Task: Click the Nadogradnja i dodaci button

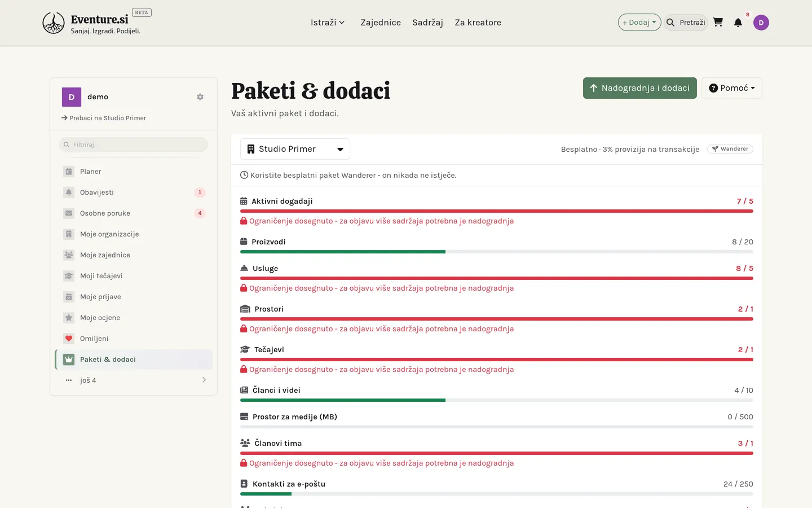Action: click(640, 88)
